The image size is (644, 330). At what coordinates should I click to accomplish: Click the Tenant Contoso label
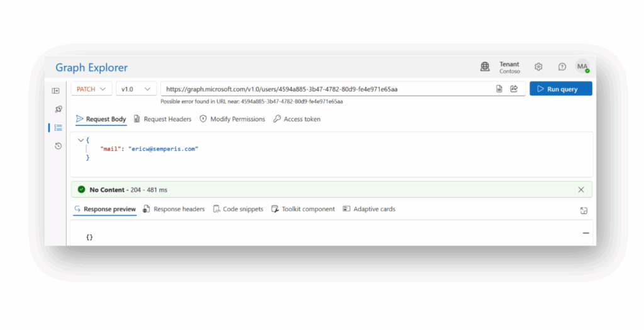pyautogui.click(x=509, y=67)
